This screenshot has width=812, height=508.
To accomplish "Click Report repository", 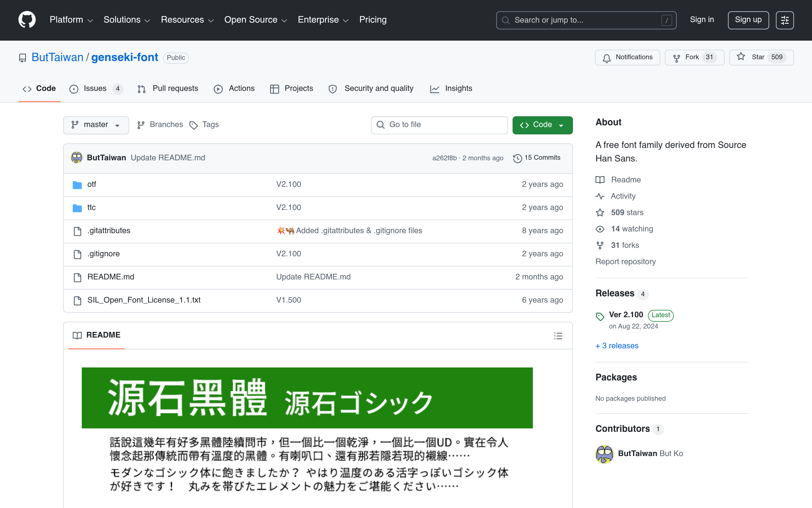I will pos(625,262).
